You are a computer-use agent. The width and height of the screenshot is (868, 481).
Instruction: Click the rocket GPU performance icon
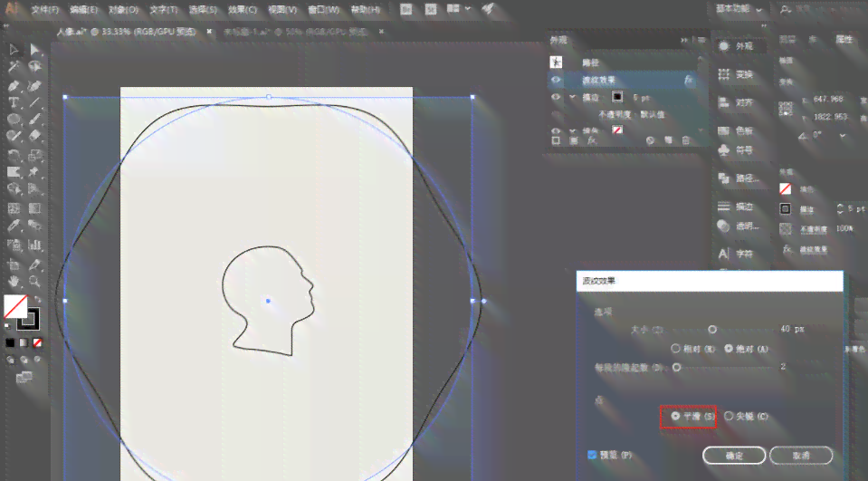click(488, 9)
